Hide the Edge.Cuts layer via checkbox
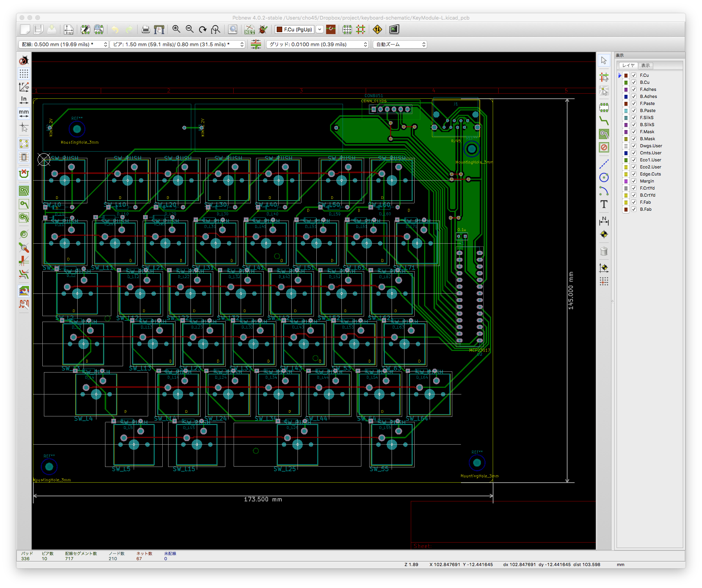 (634, 174)
